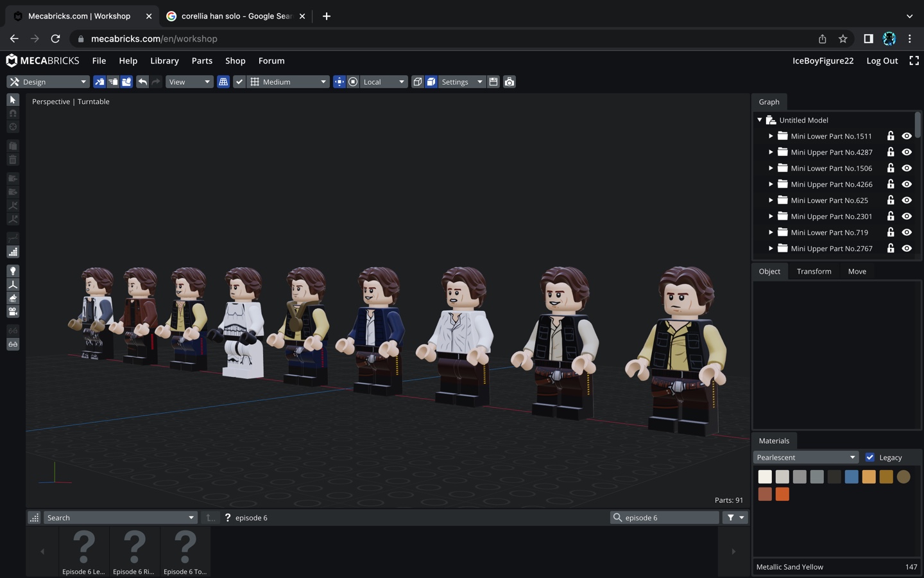This screenshot has height=578, width=924.
Task: Click the axis tripod icon in sidebar
Action: tap(13, 285)
